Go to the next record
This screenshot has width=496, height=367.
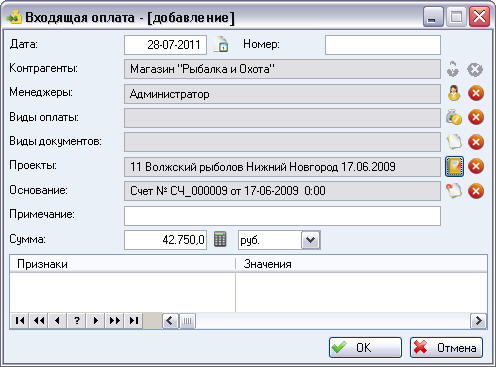96,321
